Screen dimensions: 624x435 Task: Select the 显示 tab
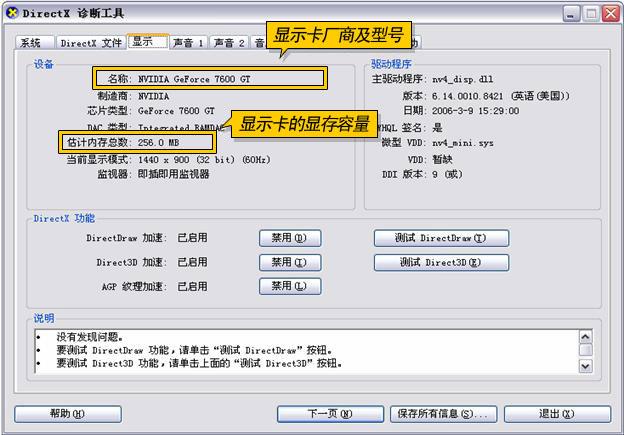pos(148,41)
